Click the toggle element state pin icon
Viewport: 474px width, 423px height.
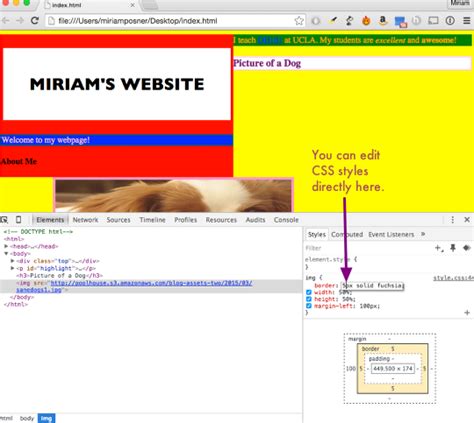453,248
